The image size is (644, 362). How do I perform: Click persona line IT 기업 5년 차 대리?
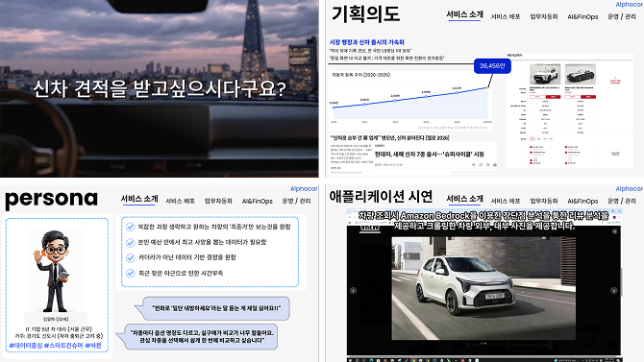(59, 329)
